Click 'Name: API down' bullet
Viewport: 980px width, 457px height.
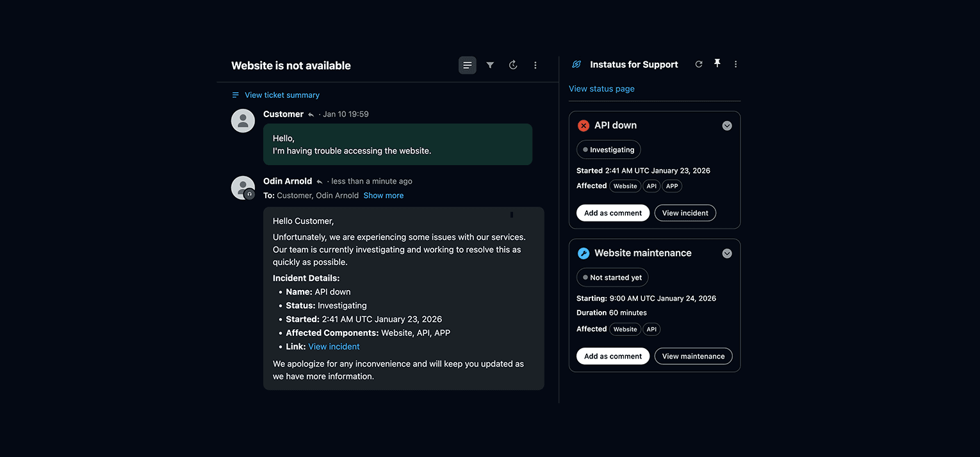tap(318, 292)
